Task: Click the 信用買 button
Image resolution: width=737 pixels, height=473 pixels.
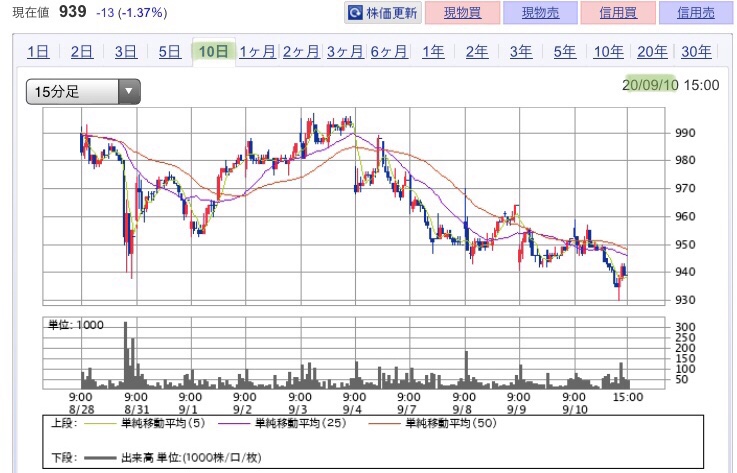Action: pyautogui.click(x=618, y=13)
